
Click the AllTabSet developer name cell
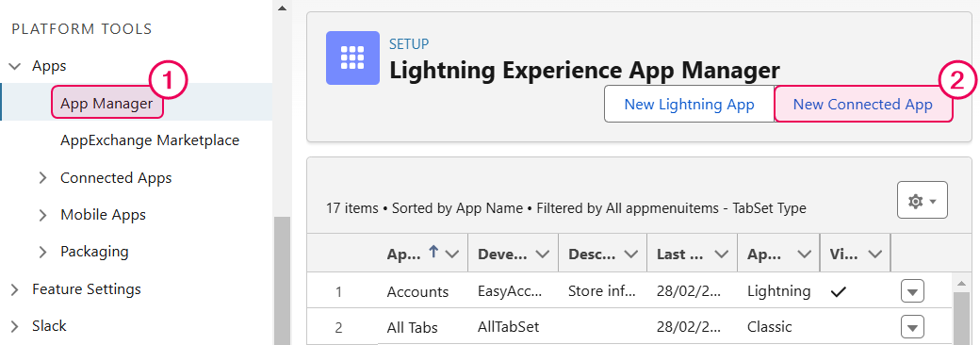508,327
